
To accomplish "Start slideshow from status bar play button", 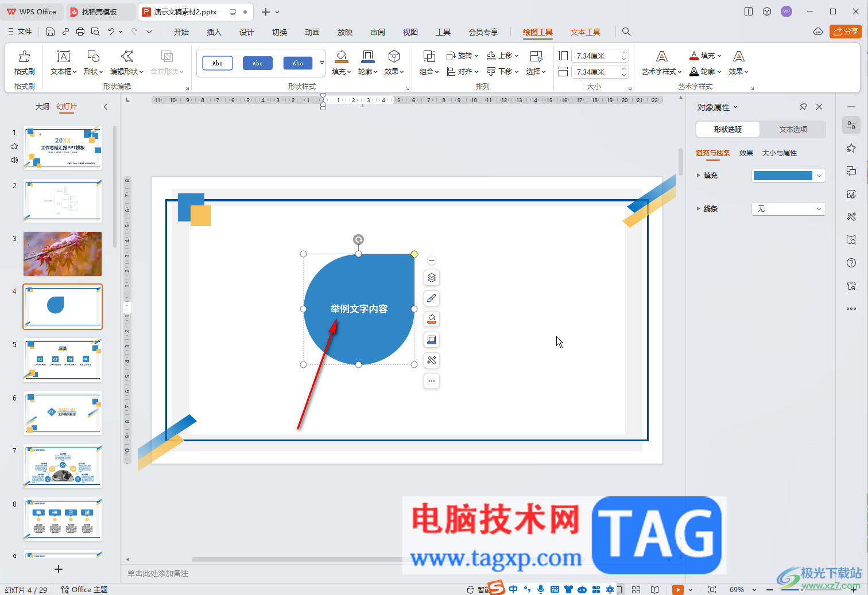I will 678,589.
